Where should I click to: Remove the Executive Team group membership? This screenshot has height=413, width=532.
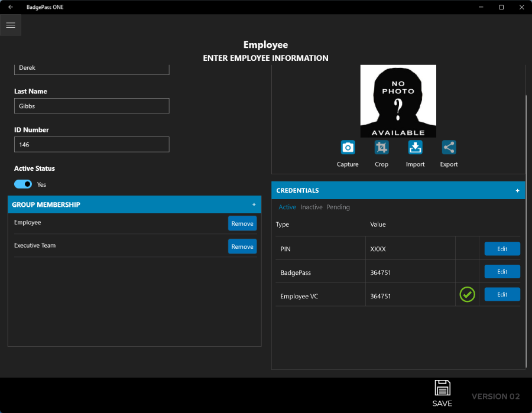[242, 246]
